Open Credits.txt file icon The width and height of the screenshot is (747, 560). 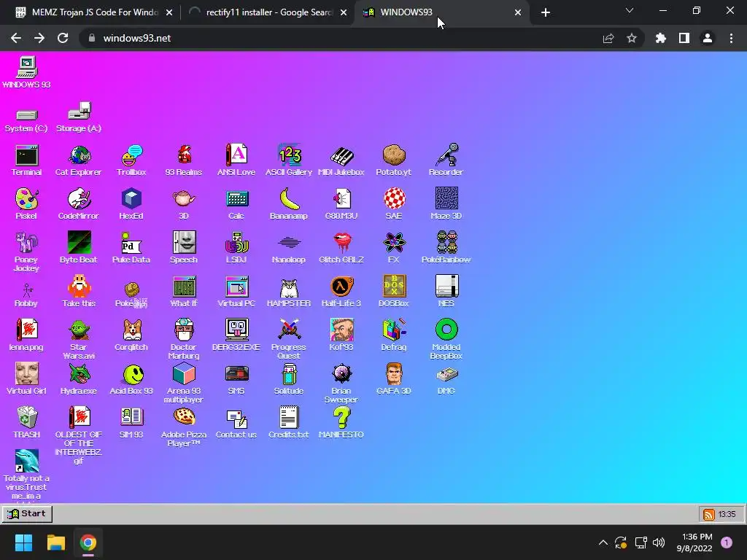[289, 423]
